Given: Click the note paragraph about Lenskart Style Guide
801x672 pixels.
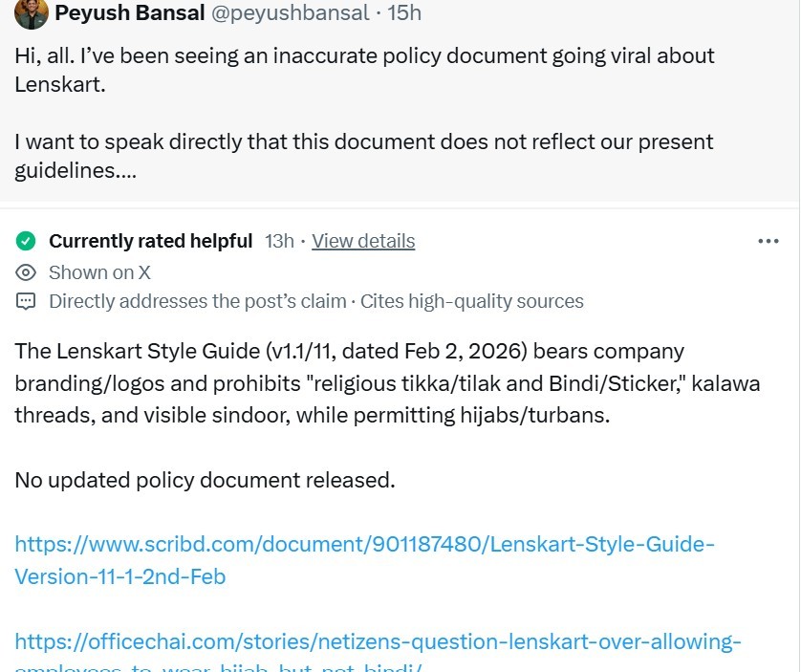Looking at the screenshot, I should point(382,382).
